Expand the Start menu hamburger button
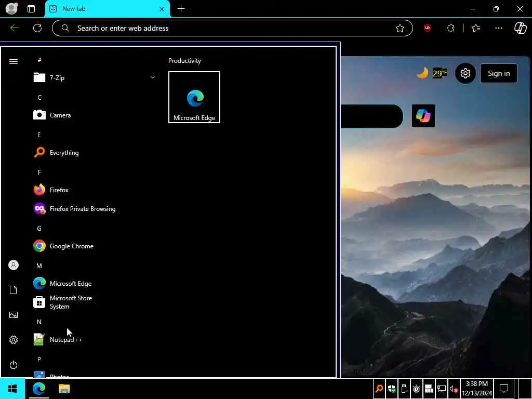Image resolution: width=532 pixels, height=399 pixels. (13, 61)
